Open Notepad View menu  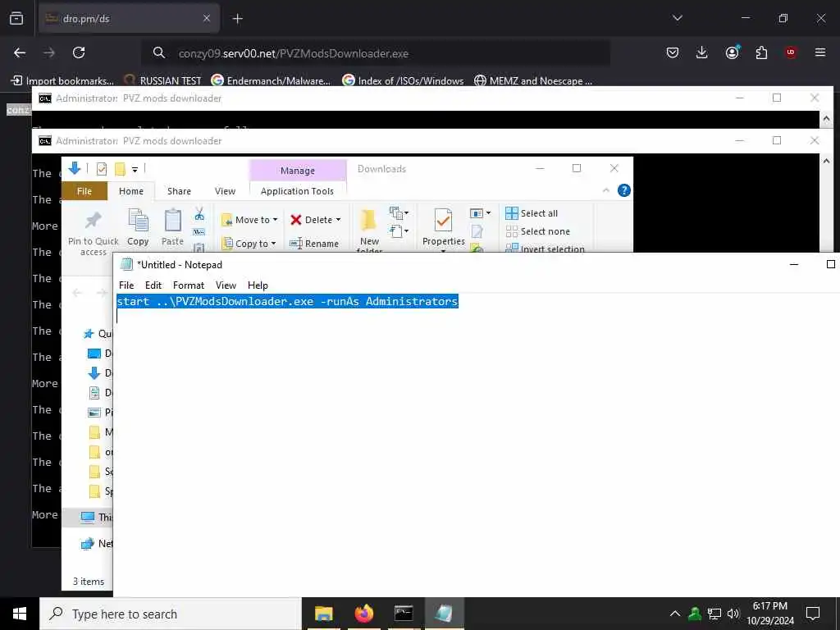226,285
